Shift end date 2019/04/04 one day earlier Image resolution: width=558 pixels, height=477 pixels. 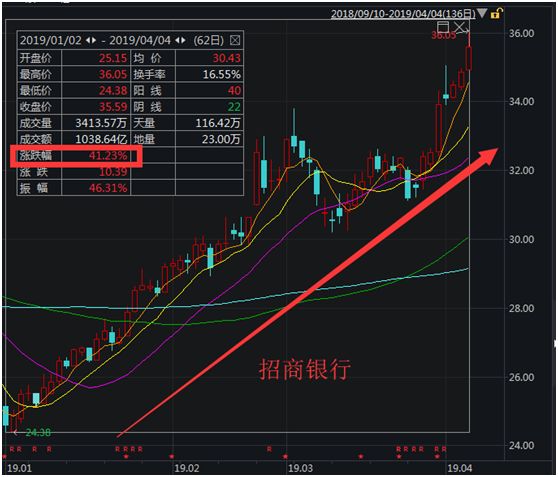(177, 40)
